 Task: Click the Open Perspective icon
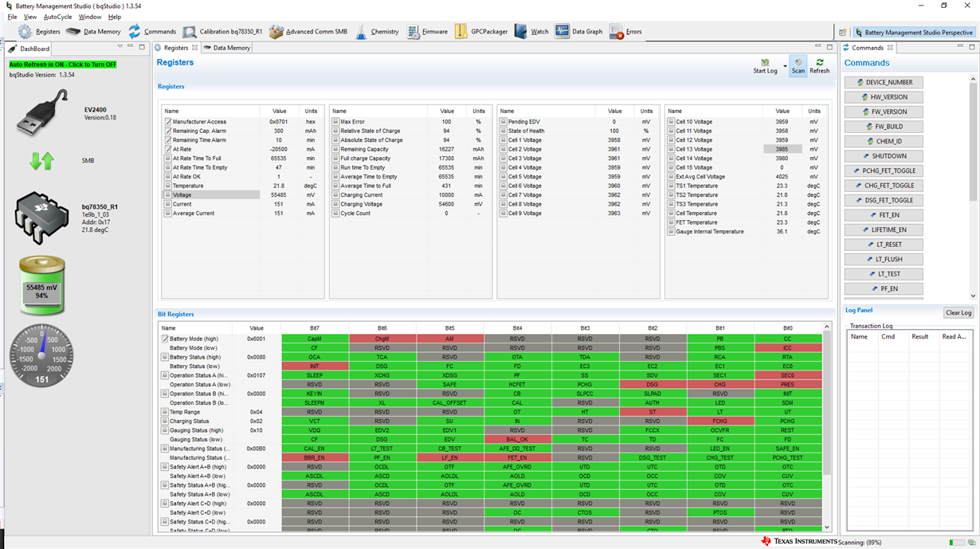[x=843, y=33]
